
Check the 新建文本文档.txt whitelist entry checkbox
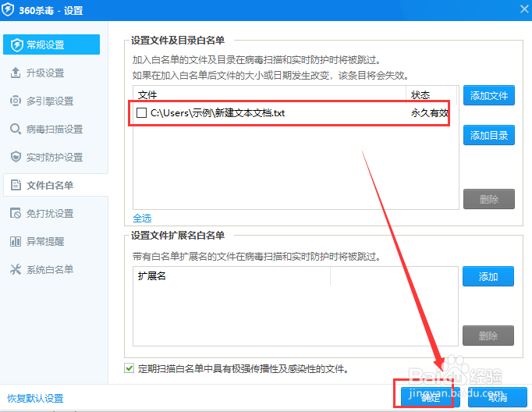tap(141, 112)
